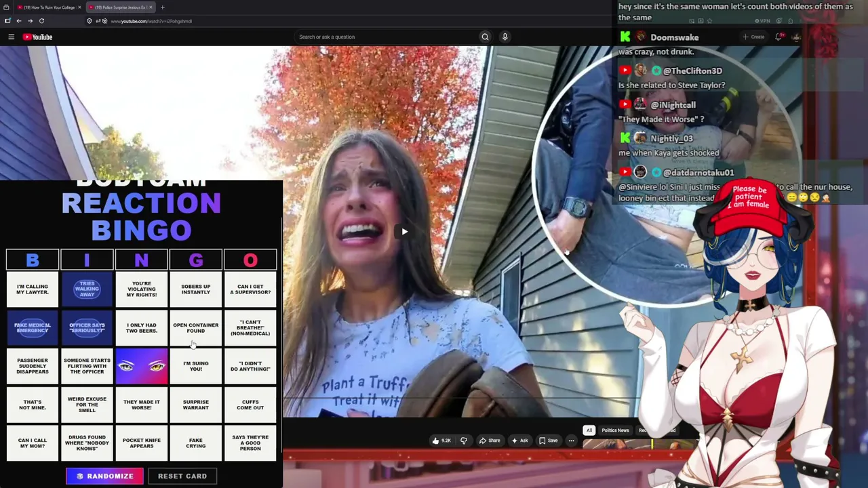Screen dimensions: 868x488
Task: Mark 'YOU'RE VIOLATING MY RIGHTS!' square
Action: coord(141,289)
